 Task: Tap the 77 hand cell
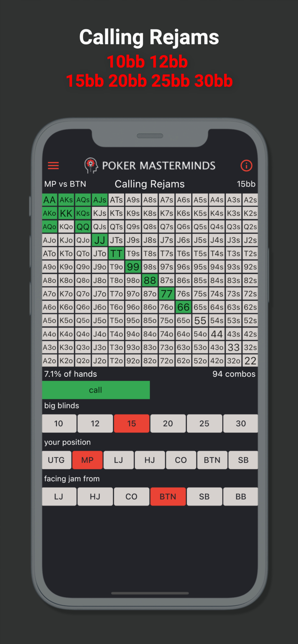point(167,293)
